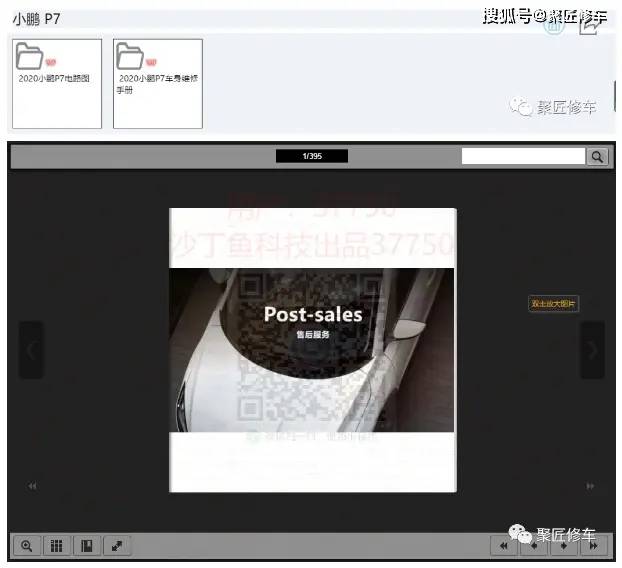This screenshot has height=568, width=622.
Task: Open the 2020小鹏P7电路图 folder
Action: click(57, 84)
